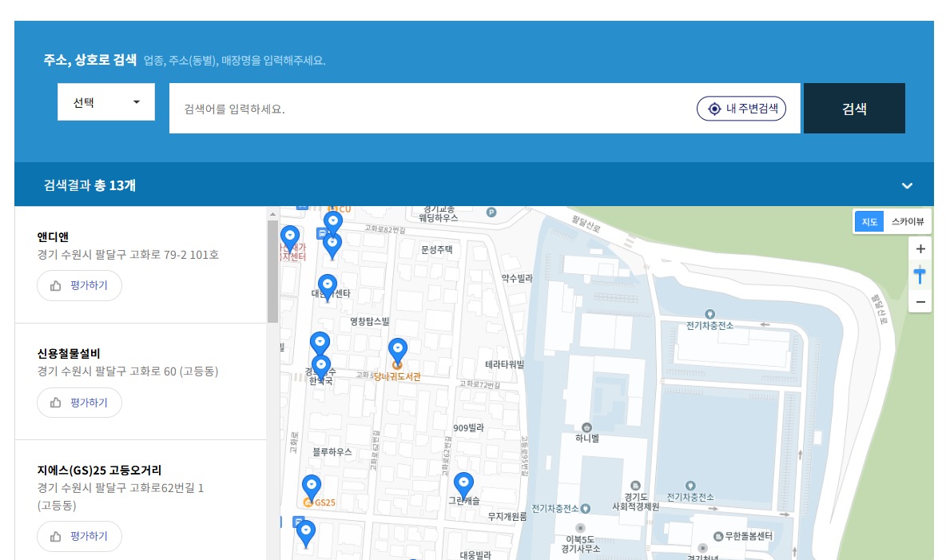Switch to 스카이뷰 map view
The image size is (950, 560).
click(x=909, y=221)
